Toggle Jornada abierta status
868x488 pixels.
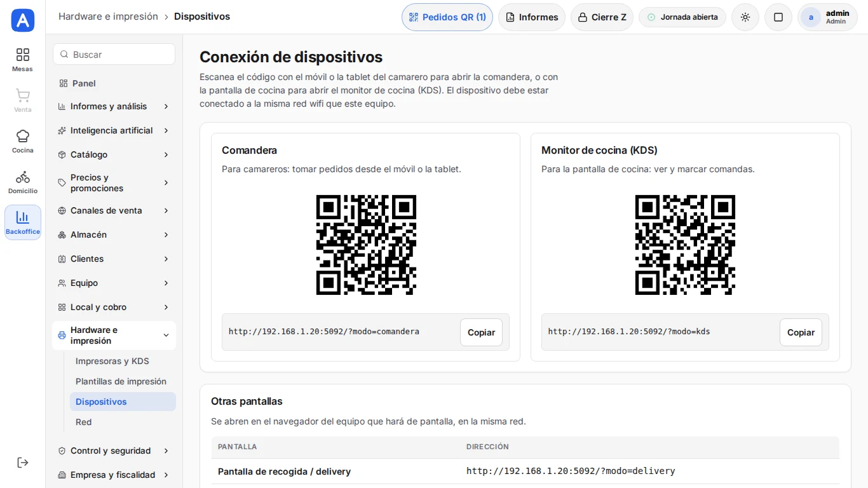682,17
